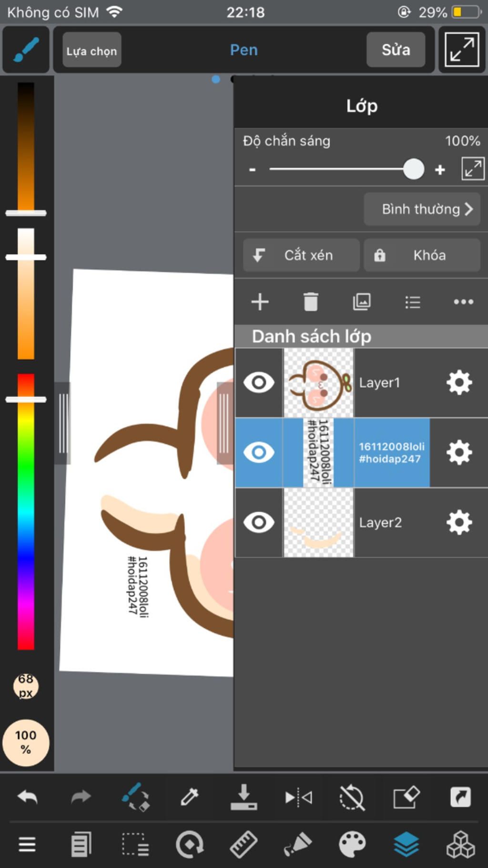Select Layer1 thumbnail
The width and height of the screenshot is (488, 868).
(319, 382)
